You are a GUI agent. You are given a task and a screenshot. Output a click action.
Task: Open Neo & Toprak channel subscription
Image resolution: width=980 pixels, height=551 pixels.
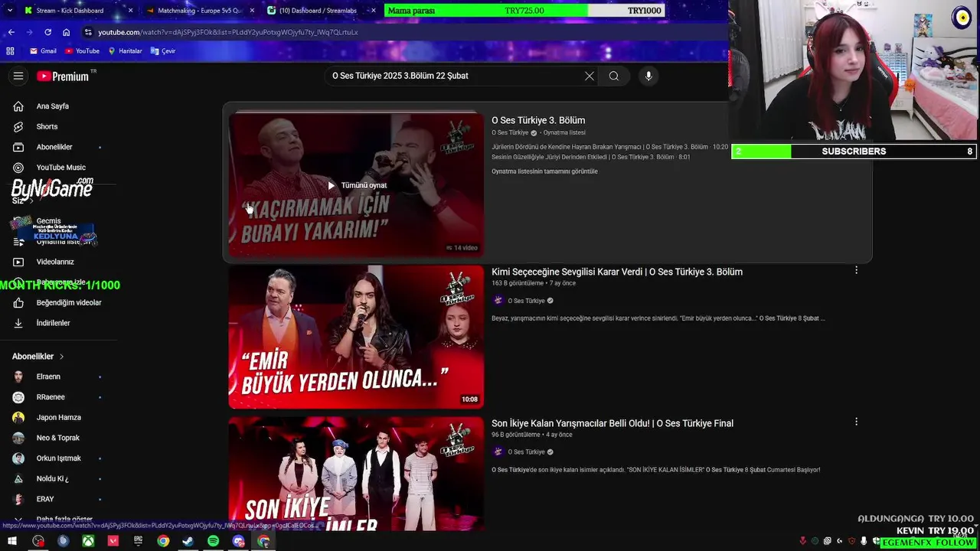(58, 438)
